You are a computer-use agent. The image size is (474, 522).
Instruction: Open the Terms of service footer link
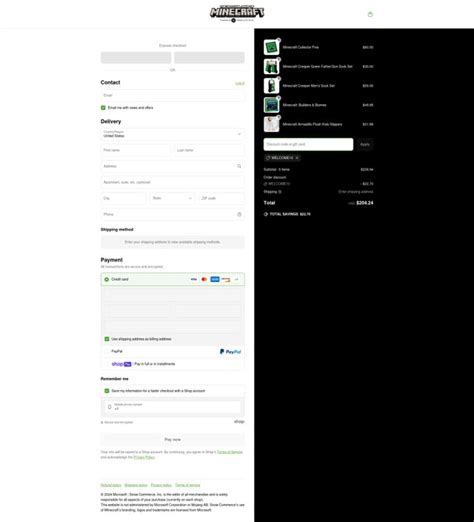(188, 485)
